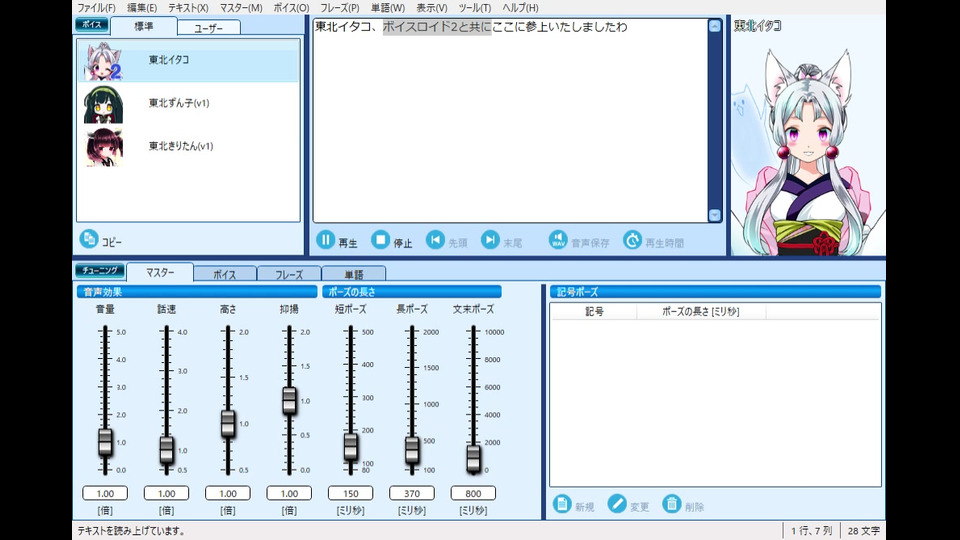The width and height of the screenshot is (960, 540).
Task: Open the 表示(V) menu
Action: pos(432,7)
